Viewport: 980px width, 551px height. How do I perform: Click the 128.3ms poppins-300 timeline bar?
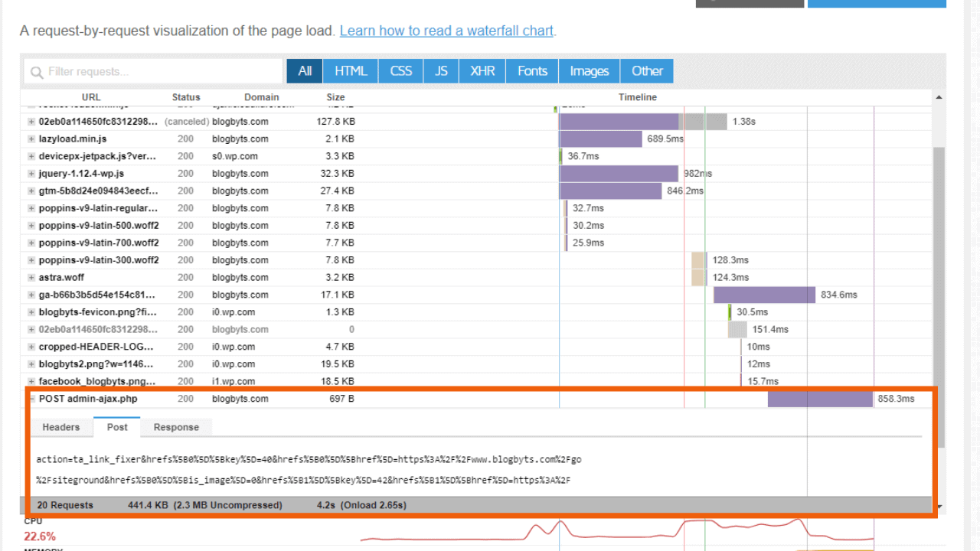(699, 260)
